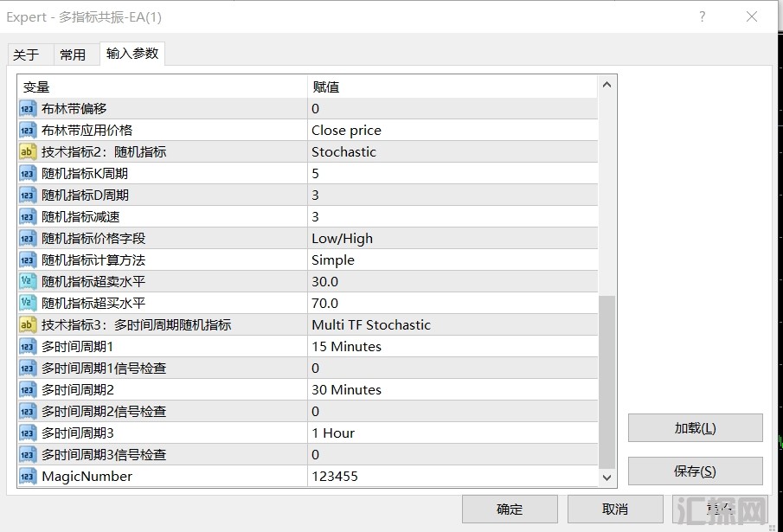Click the ? help button in title bar
The image size is (783, 532).
(702, 16)
